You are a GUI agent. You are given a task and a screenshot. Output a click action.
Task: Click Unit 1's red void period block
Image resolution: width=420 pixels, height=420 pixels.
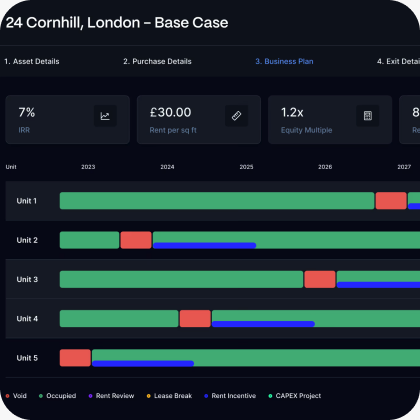coord(391,201)
